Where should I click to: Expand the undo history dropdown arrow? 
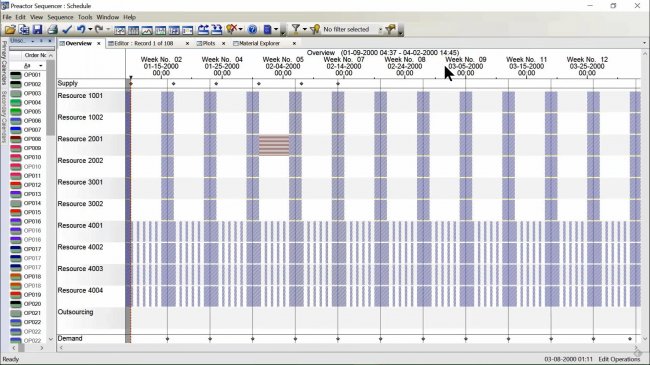tap(90, 29)
